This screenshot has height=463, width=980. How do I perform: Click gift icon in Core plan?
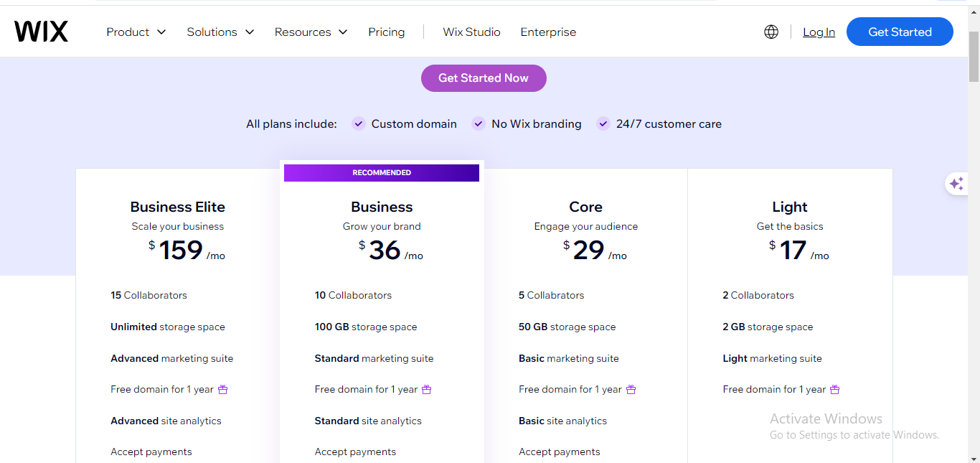coord(631,390)
